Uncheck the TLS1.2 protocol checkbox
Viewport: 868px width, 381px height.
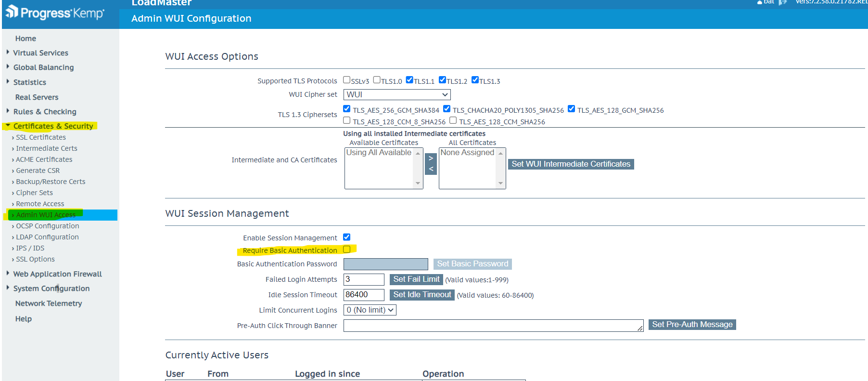[x=442, y=80]
